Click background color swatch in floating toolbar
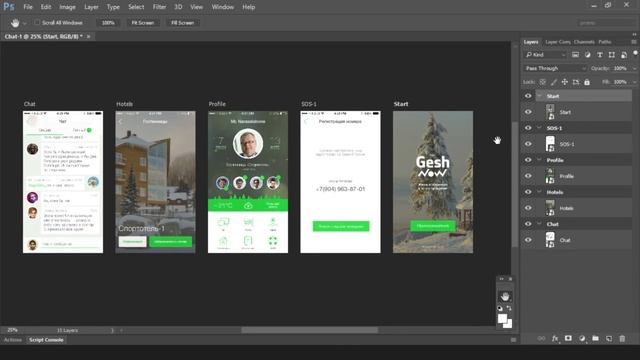 (x=508, y=324)
